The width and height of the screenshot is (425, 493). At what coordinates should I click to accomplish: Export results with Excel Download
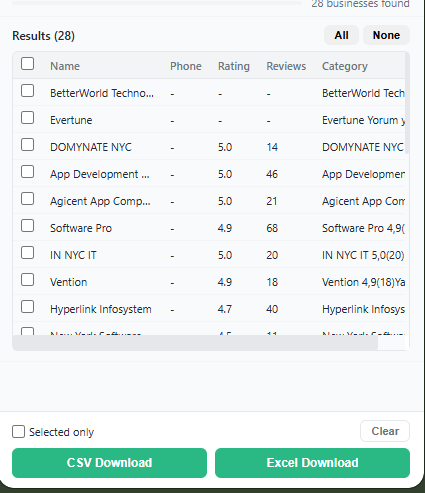[x=312, y=463]
